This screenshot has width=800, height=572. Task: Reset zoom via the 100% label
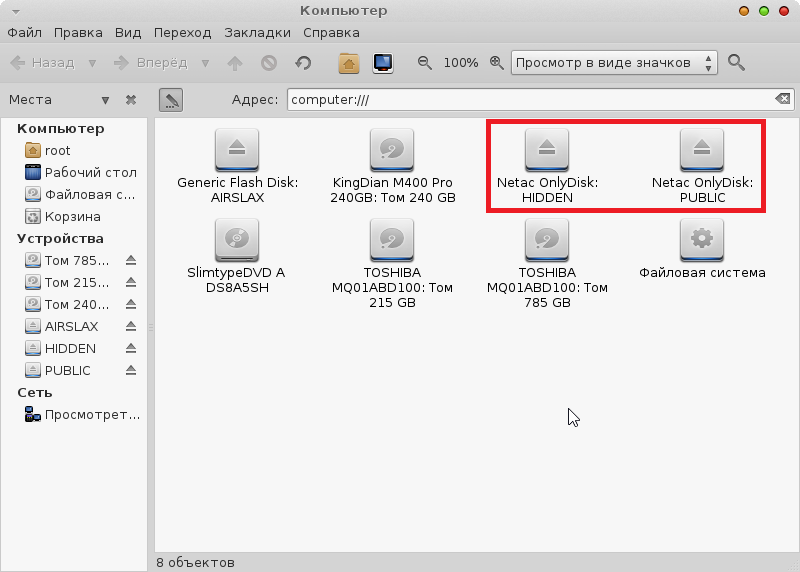pyautogui.click(x=461, y=63)
